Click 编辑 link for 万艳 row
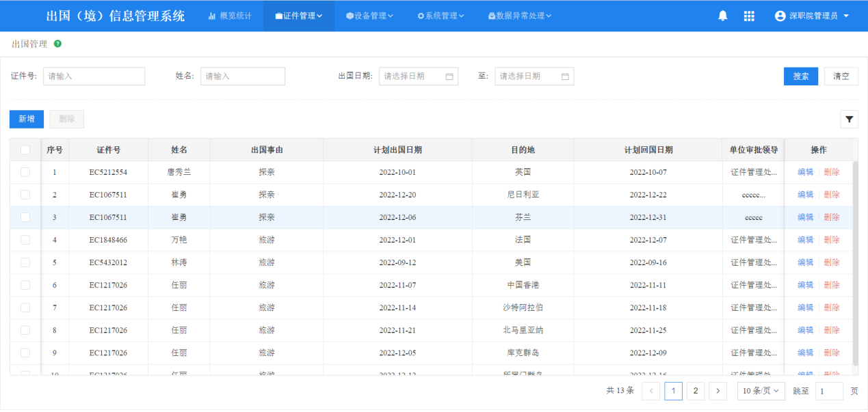The height and width of the screenshot is (412, 868). point(805,240)
